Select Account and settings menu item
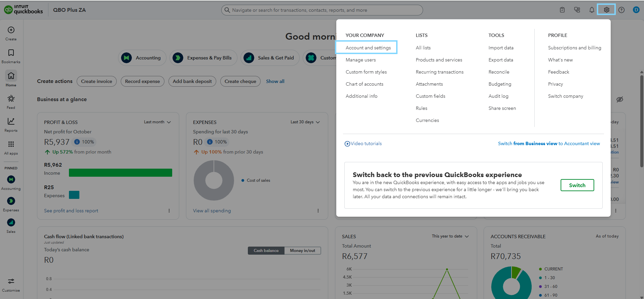The image size is (644, 299). click(x=368, y=48)
